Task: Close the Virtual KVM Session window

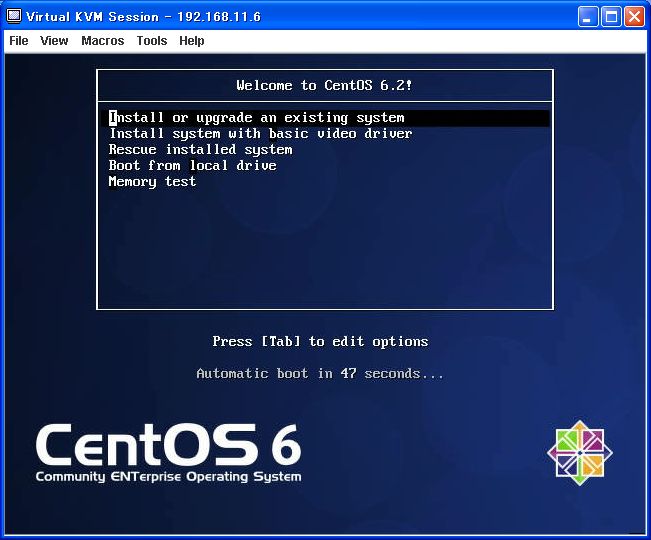Action: (x=634, y=17)
